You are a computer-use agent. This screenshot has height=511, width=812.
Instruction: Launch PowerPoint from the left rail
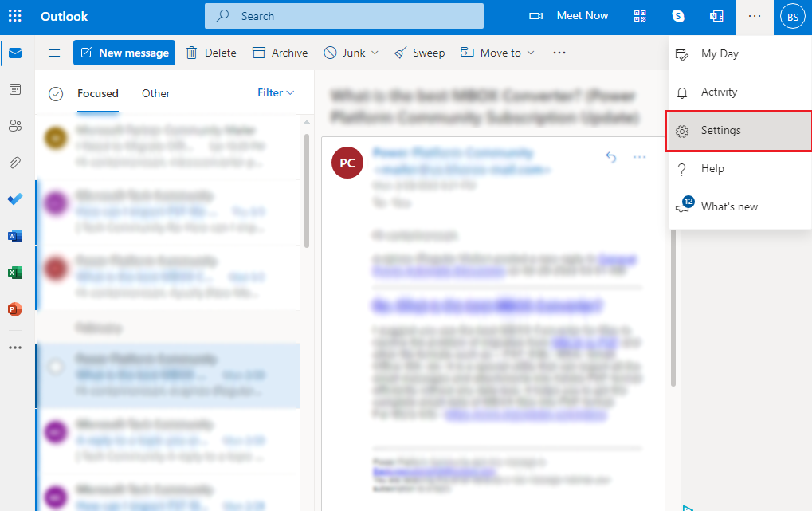click(x=15, y=309)
